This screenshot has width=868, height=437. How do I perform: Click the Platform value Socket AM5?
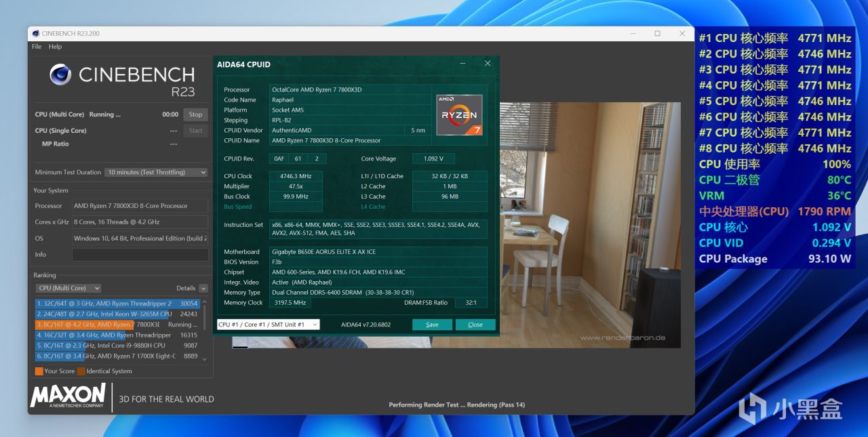click(x=351, y=110)
